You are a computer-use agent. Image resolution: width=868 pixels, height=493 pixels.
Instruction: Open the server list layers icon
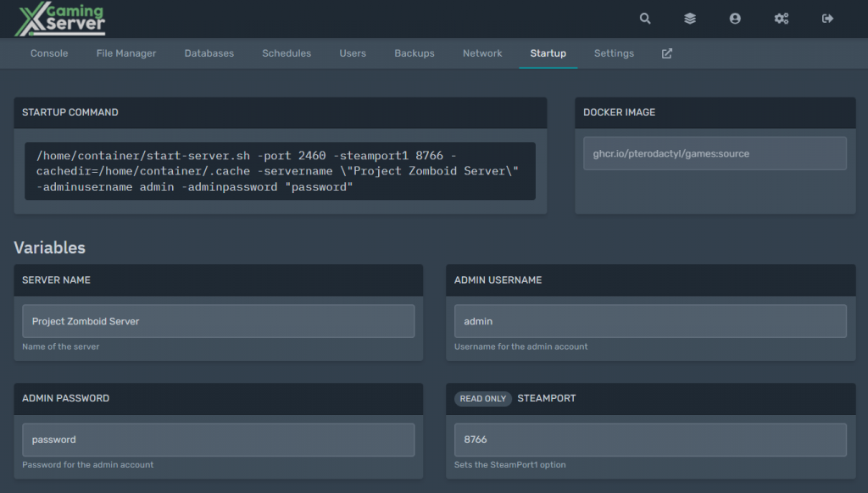[x=690, y=19]
